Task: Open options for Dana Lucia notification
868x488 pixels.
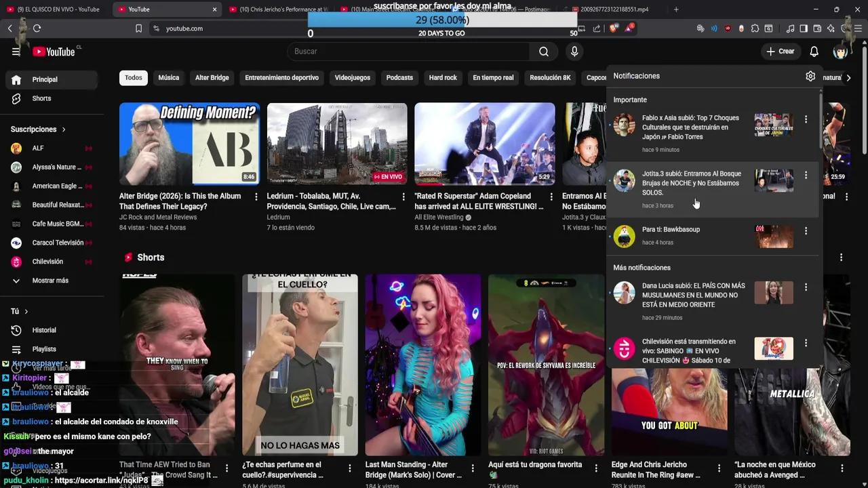Action: (806, 287)
